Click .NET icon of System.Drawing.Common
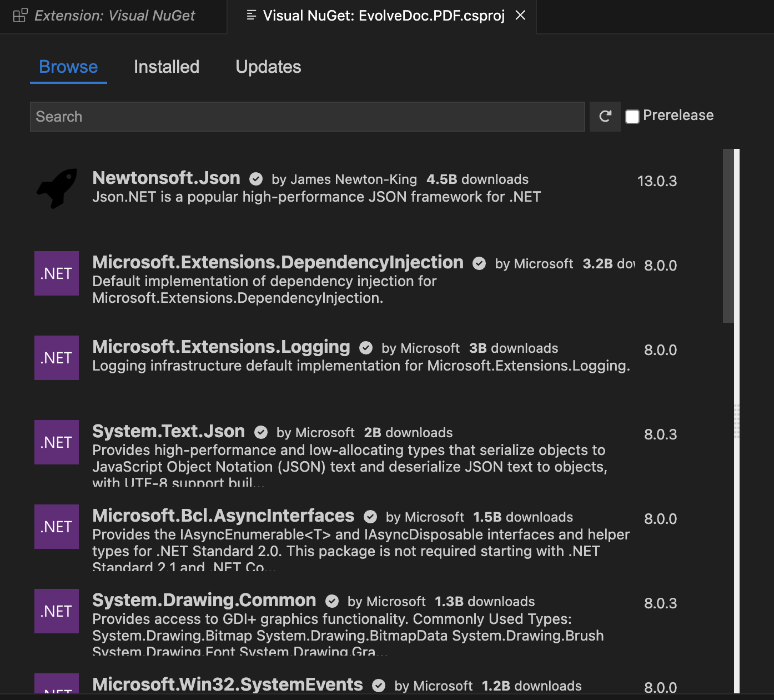This screenshot has height=700, width=774. (x=57, y=611)
